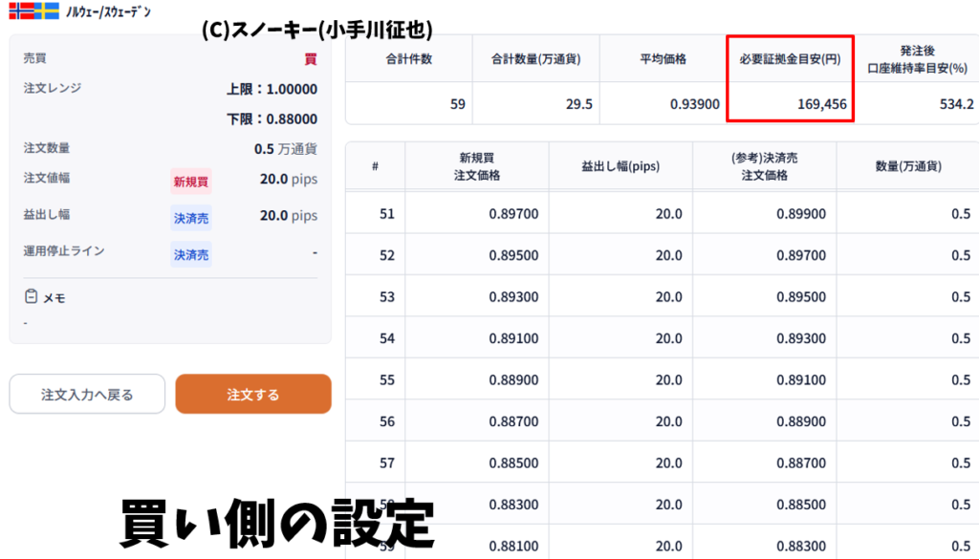The height and width of the screenshot is (560, 979).
Task: Click the 益出し幅(pips) column header
Action: pos(620,167)
